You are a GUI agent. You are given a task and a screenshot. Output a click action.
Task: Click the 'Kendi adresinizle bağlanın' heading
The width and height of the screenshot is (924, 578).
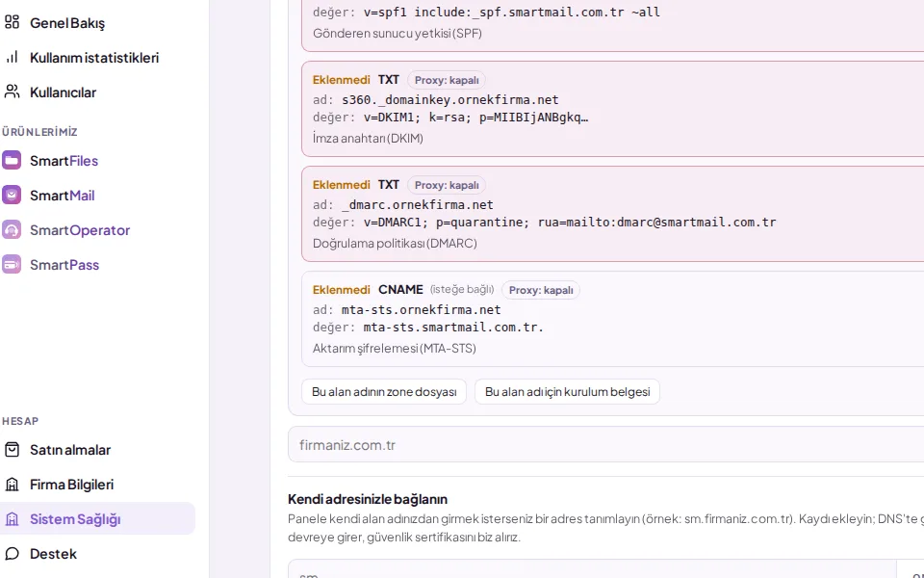pos(368,499)
